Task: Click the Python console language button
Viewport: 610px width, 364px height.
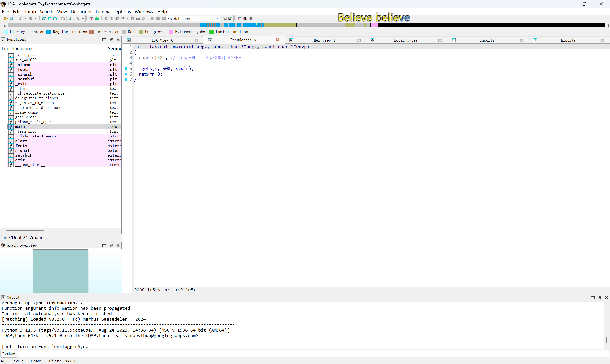Action: (x=9, y=354)
